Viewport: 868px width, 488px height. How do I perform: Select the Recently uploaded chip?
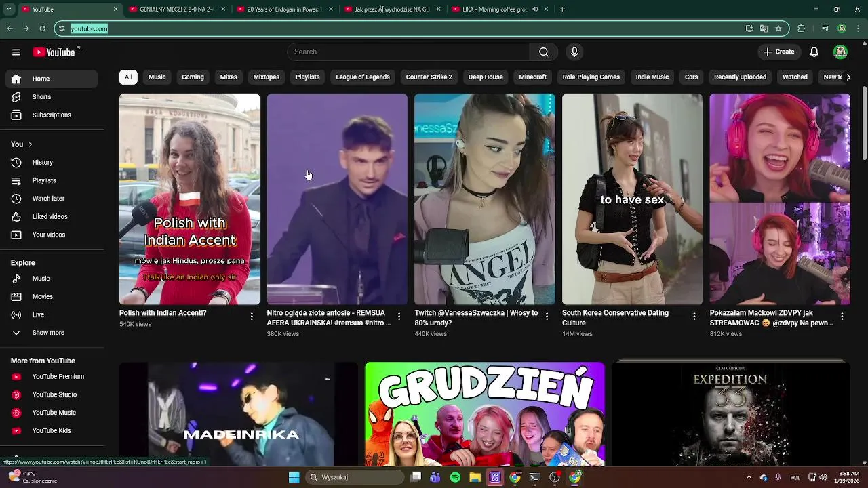click(x=740, y=77)
